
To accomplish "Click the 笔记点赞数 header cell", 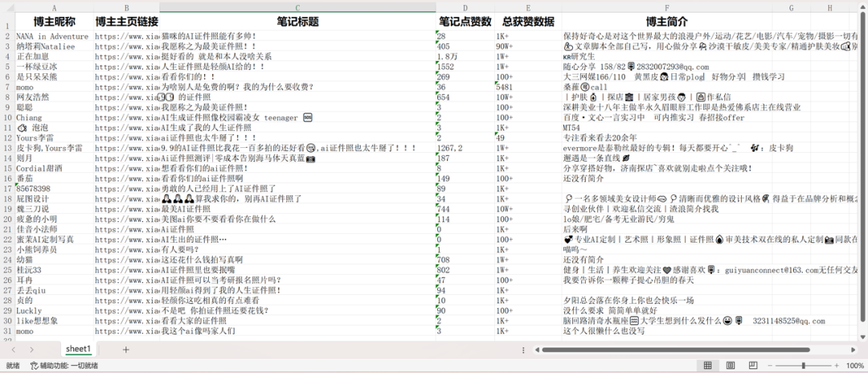I will 465,23.
